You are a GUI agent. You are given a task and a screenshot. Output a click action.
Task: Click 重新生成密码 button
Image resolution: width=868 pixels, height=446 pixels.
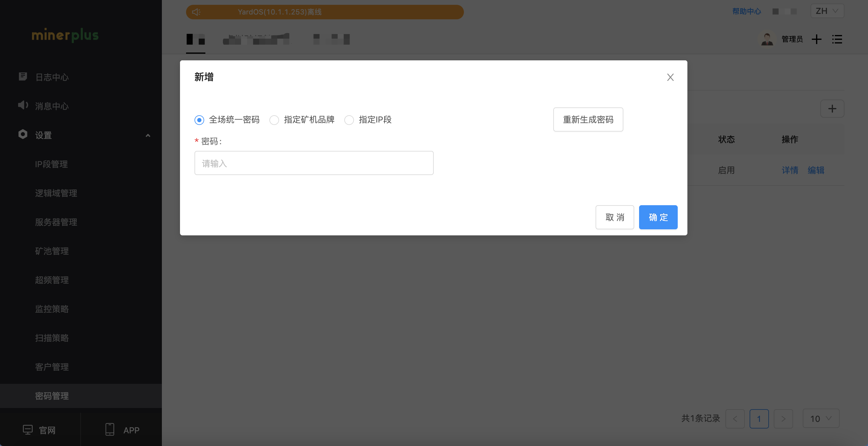pyautogui.click(x=588, y=119)
